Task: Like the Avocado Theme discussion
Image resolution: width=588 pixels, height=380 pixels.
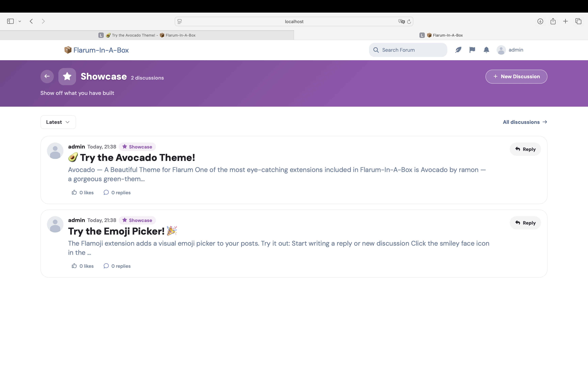Action: pyautogui.click(x=83, y=193)
